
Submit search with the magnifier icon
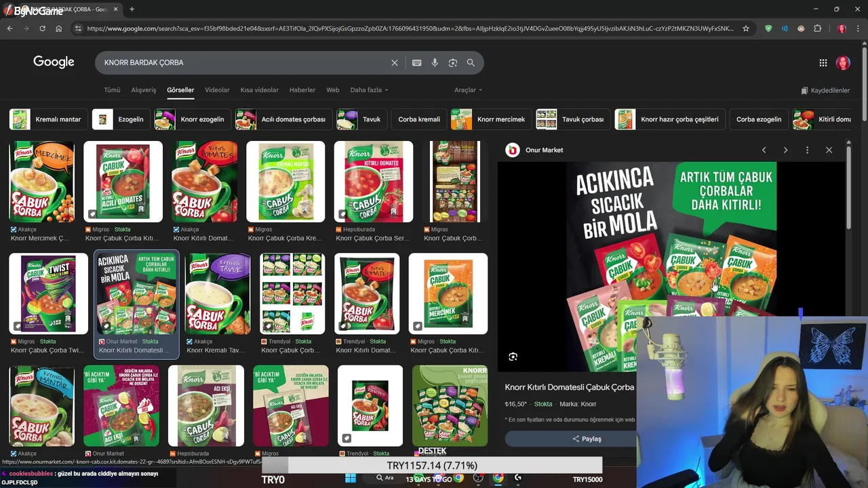pos(471,62)
